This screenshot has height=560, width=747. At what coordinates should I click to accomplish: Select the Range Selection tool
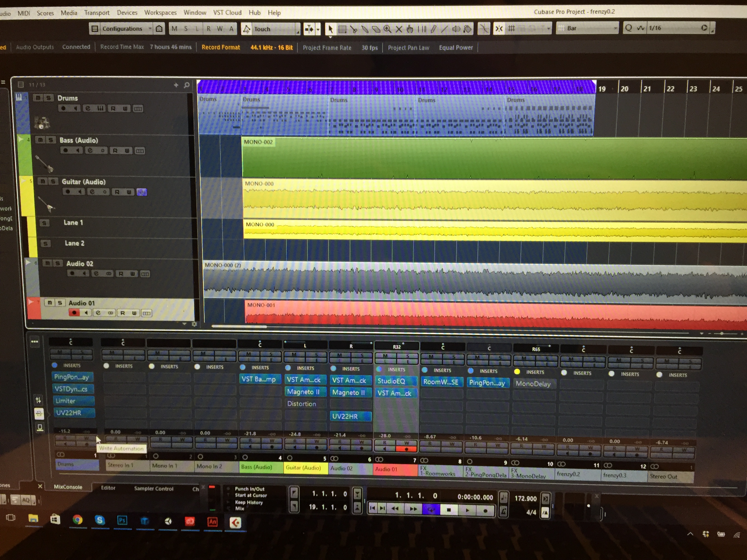(x=342, y=29)
